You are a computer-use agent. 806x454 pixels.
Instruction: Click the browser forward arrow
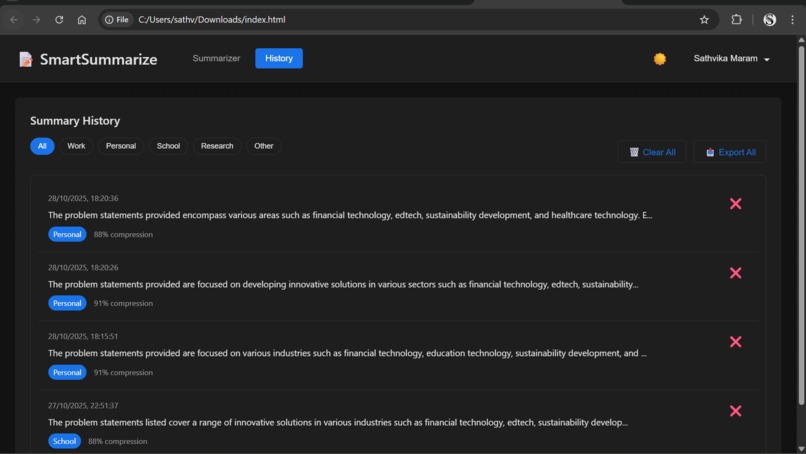(36, 20)
